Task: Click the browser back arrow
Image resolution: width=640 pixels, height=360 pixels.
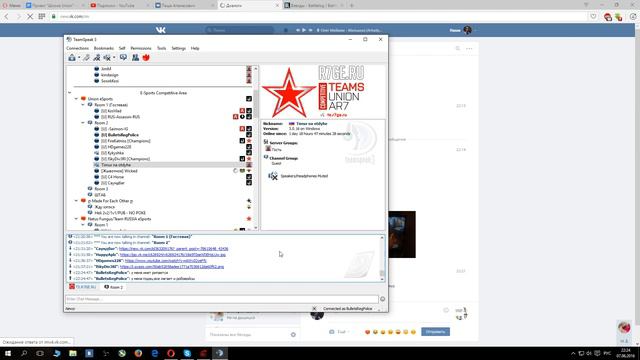Action: tap(7, 16)
